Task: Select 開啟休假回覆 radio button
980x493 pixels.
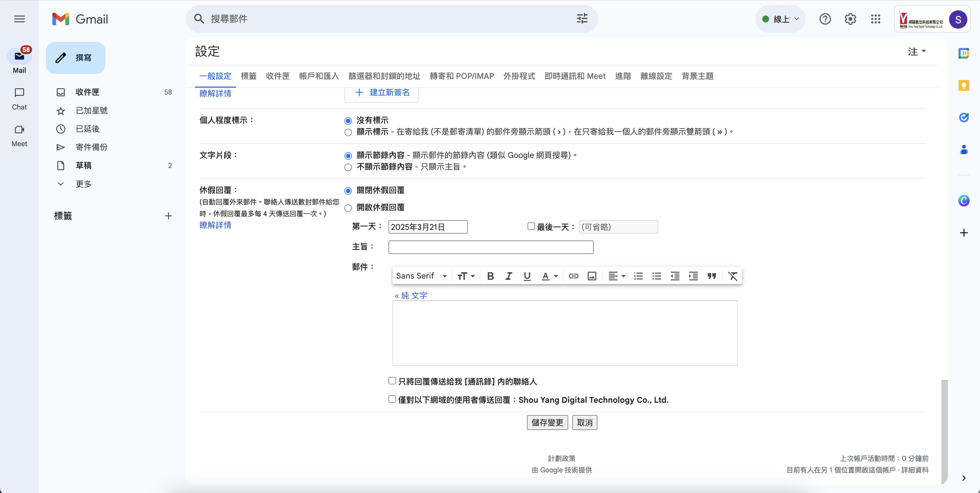Action: pos(348,208)
